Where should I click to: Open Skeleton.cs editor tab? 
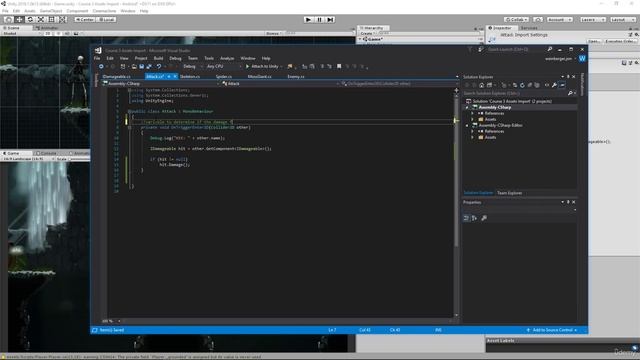point(190,76)
